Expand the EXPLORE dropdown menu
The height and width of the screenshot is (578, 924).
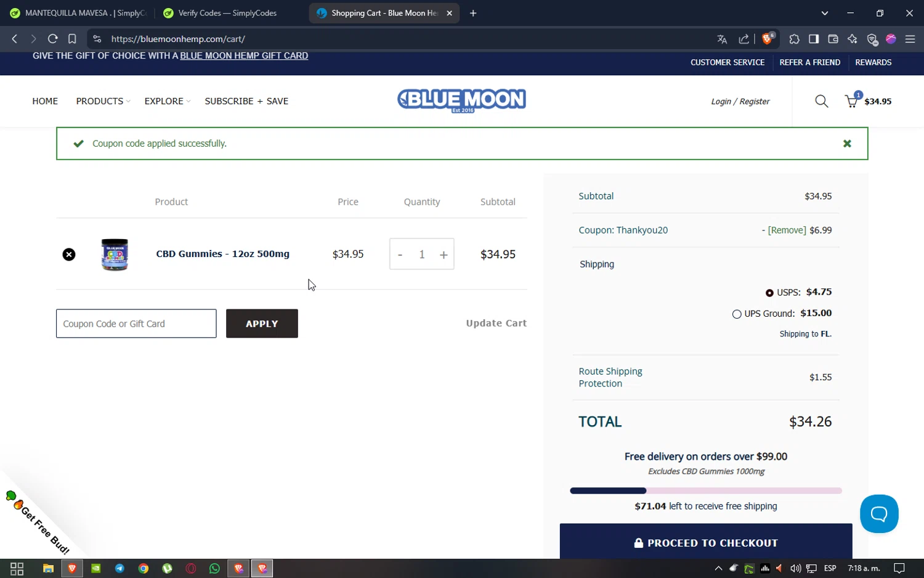[x=168, y=101]
